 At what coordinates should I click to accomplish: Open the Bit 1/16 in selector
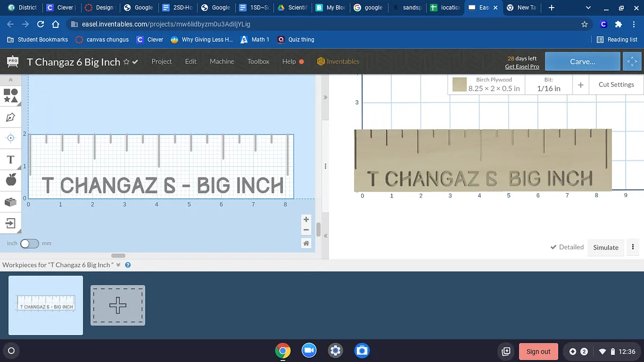(x=548, y=85)
